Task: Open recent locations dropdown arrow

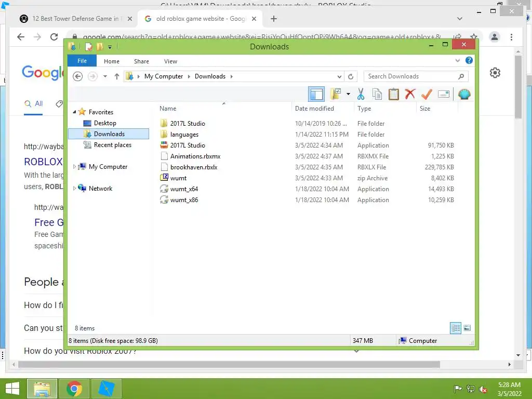Action: (105, 76)
